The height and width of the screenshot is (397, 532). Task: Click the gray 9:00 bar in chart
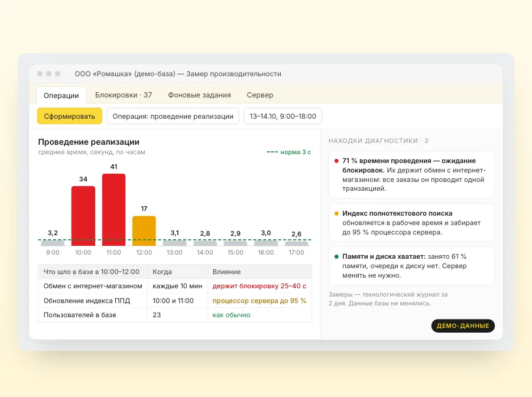pos(53,243)
